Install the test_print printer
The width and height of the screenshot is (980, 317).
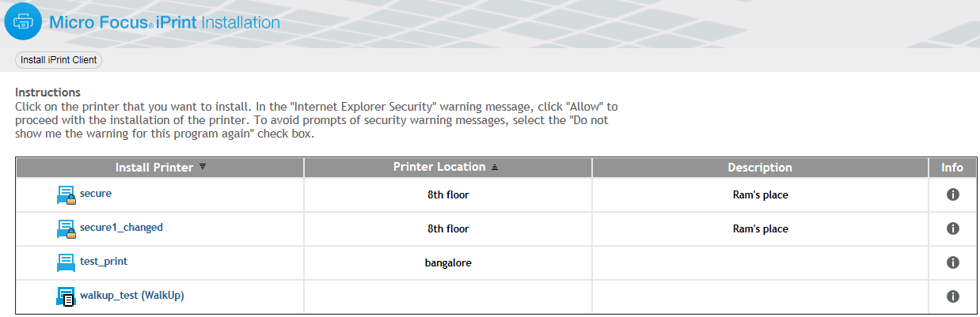104,261
